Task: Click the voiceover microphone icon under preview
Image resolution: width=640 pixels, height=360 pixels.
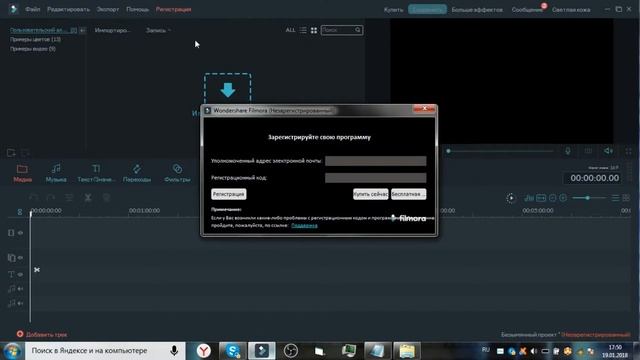Action: 568,151
